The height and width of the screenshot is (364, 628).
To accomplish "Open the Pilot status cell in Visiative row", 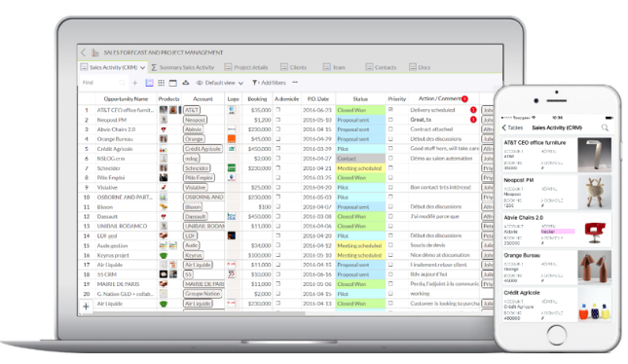I will [x=360, y=188].
